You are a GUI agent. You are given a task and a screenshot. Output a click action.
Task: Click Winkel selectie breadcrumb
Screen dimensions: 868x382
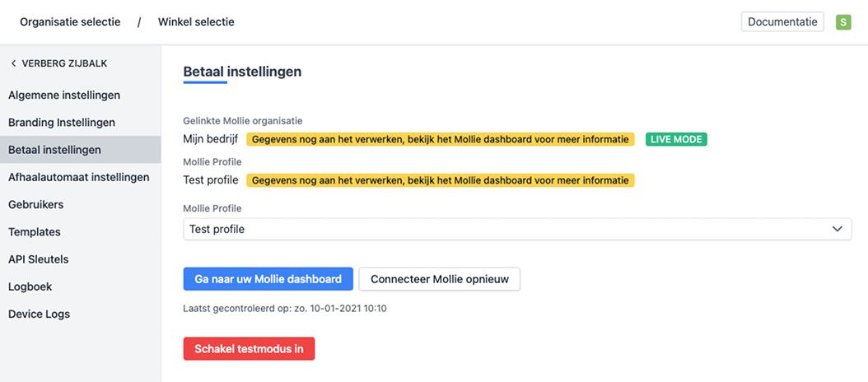coord(196,22)
